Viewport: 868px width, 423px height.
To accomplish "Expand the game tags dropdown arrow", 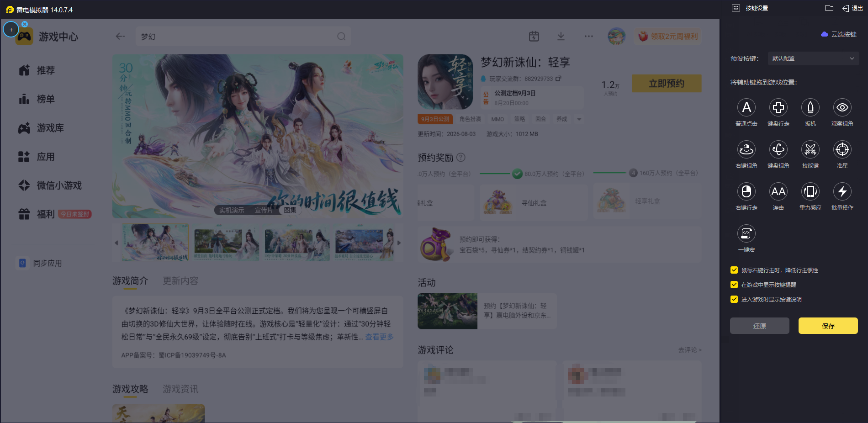I will point(579,119).
